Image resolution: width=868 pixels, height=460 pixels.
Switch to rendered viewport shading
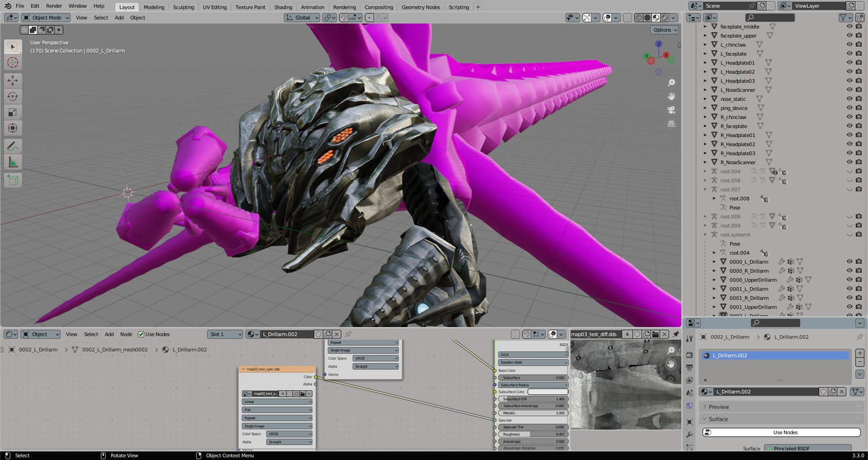[x=665, y=18]
